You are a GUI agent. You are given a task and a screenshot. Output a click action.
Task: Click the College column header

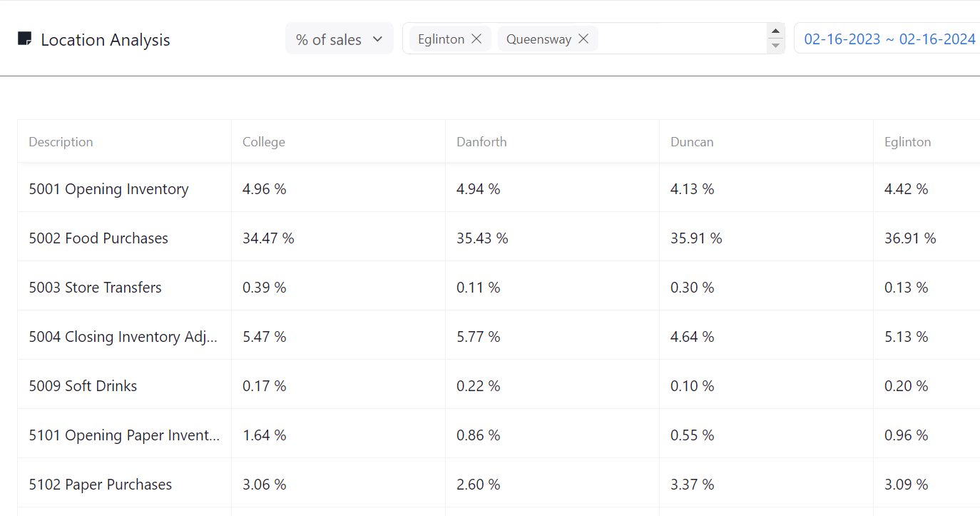click(264, 142)
